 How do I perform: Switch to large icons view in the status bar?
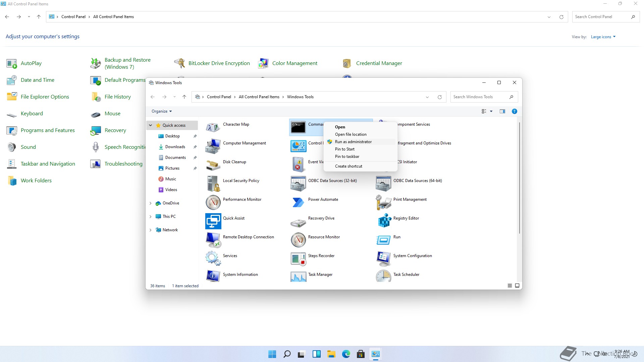[x=517, y=286]
